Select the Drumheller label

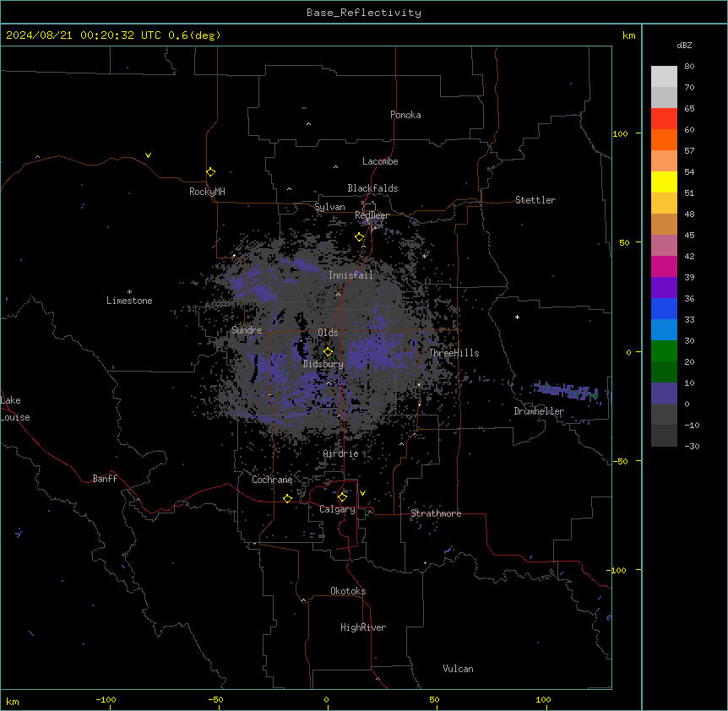(x=539, y=411)
